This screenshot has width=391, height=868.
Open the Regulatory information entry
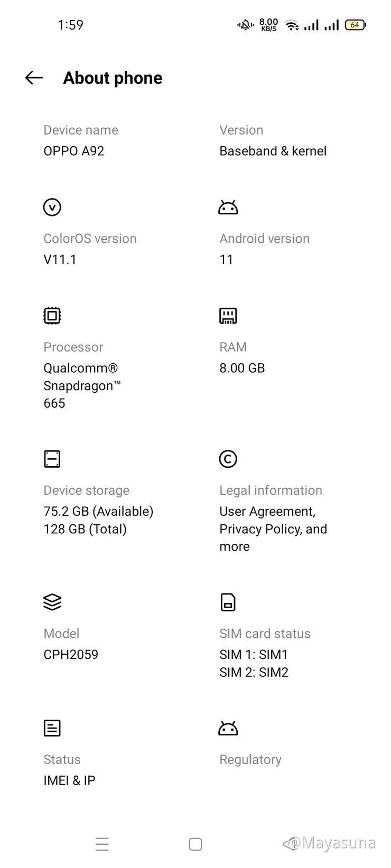pos(250,760)
